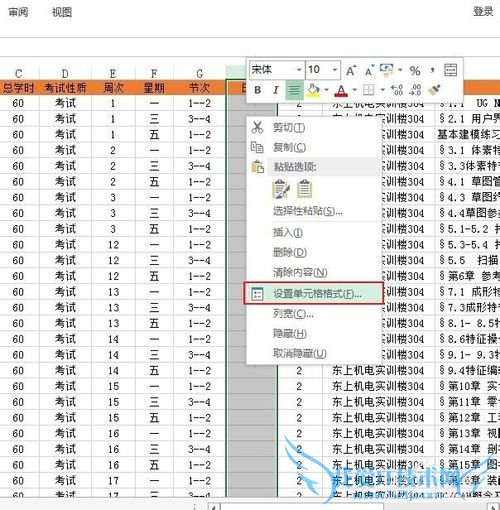Switch to 视图 ribbon tab
The width and height of the screenshot is (500, 510).
62,12
